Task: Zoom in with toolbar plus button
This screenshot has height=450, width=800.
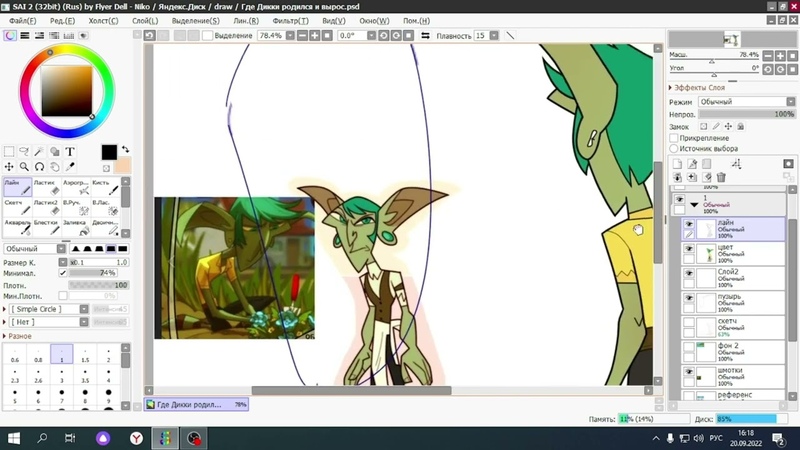Action: 315,36
